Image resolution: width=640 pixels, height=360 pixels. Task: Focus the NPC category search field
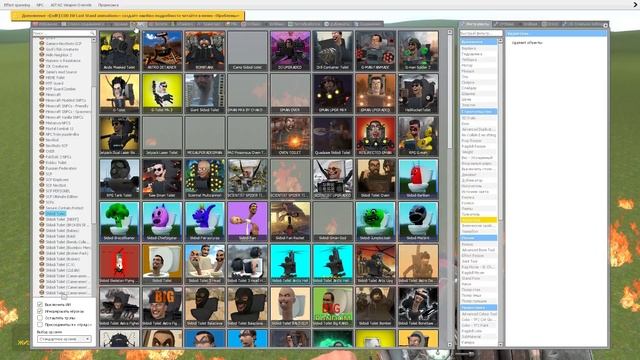click(x=64, y=33)
